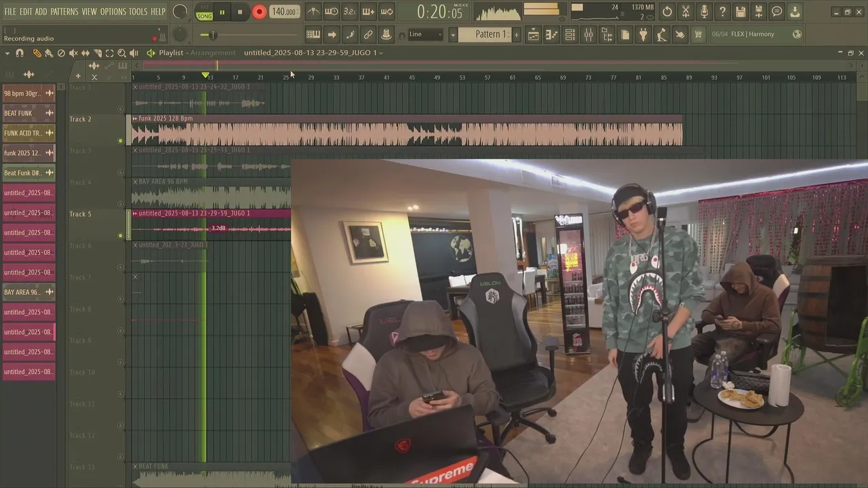Open the Browser view icon

click(607, 35)
